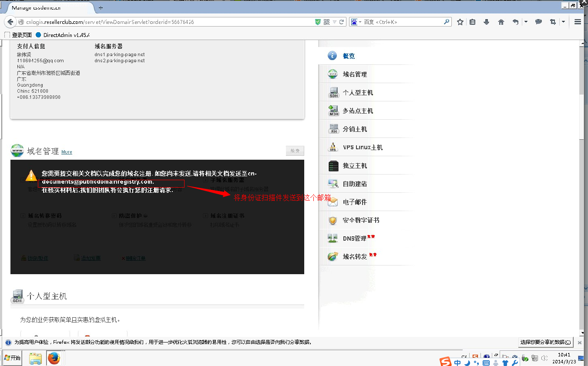Click the penguin VPS icon
This screenshot has height=366, width=588.
pyautogui.click(x=333, y=147)
